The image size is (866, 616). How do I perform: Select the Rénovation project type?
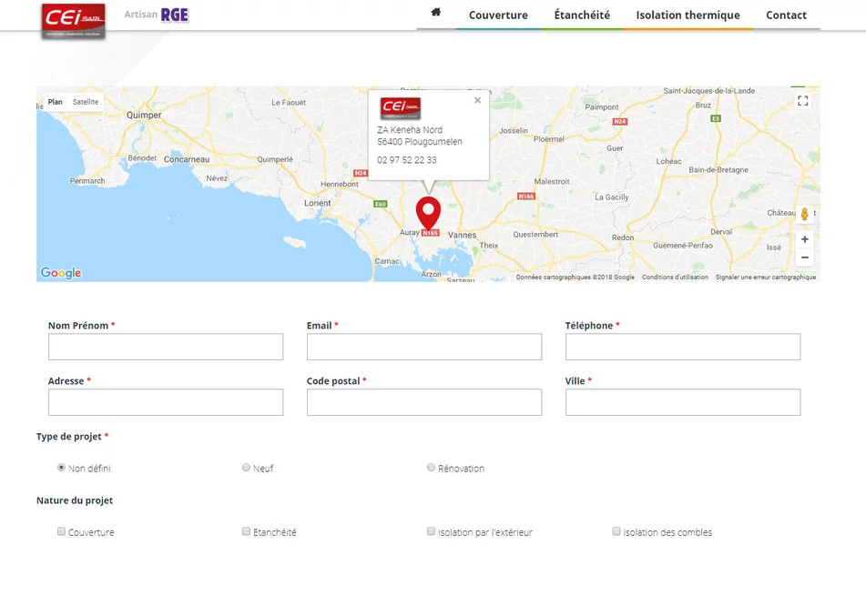click(431, 468)
